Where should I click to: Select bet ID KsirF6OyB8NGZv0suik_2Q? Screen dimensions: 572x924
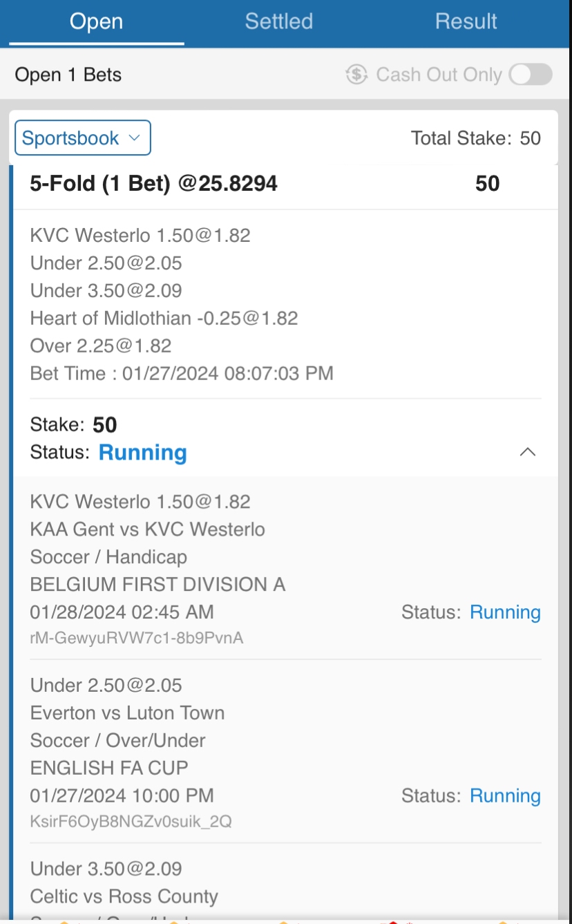(x=131, y=822)
